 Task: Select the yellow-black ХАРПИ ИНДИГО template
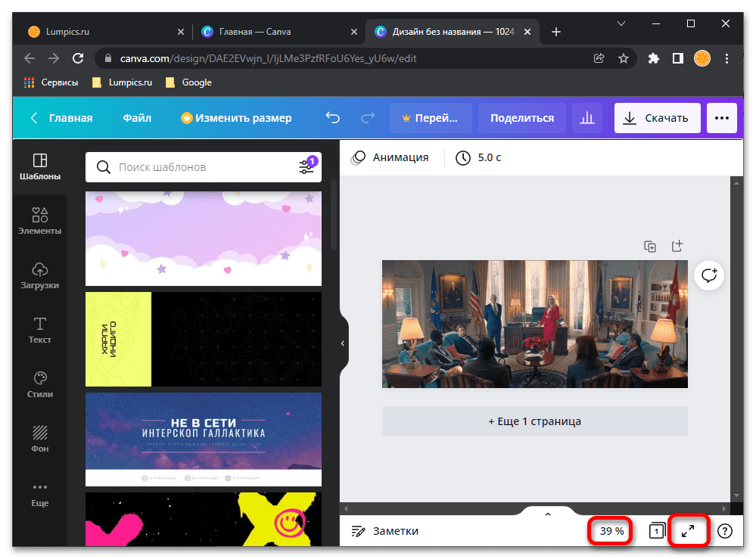(x=204, y=339)
